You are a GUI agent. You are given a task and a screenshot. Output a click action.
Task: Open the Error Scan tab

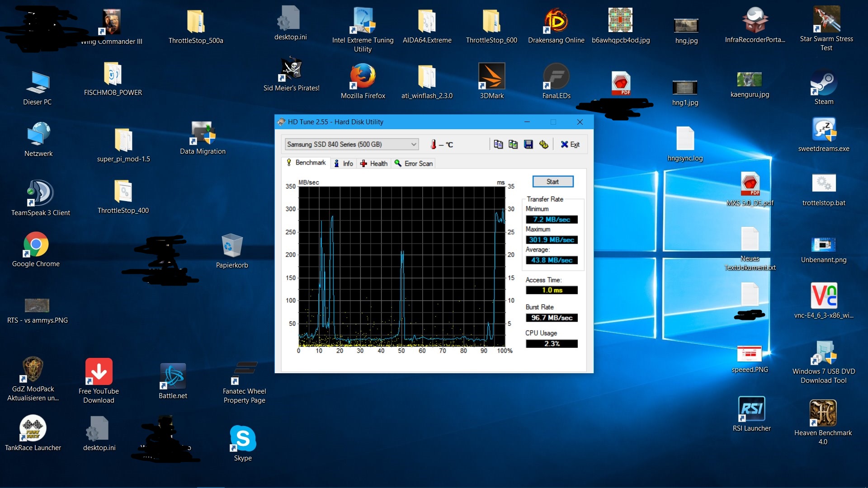[414, 164]
